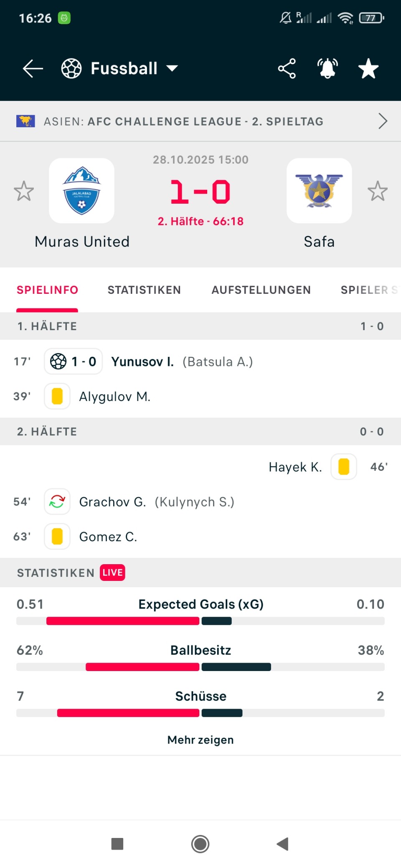Toggle favorite star beside Safa
The image size is (401, 868).
tap(378, 191)
